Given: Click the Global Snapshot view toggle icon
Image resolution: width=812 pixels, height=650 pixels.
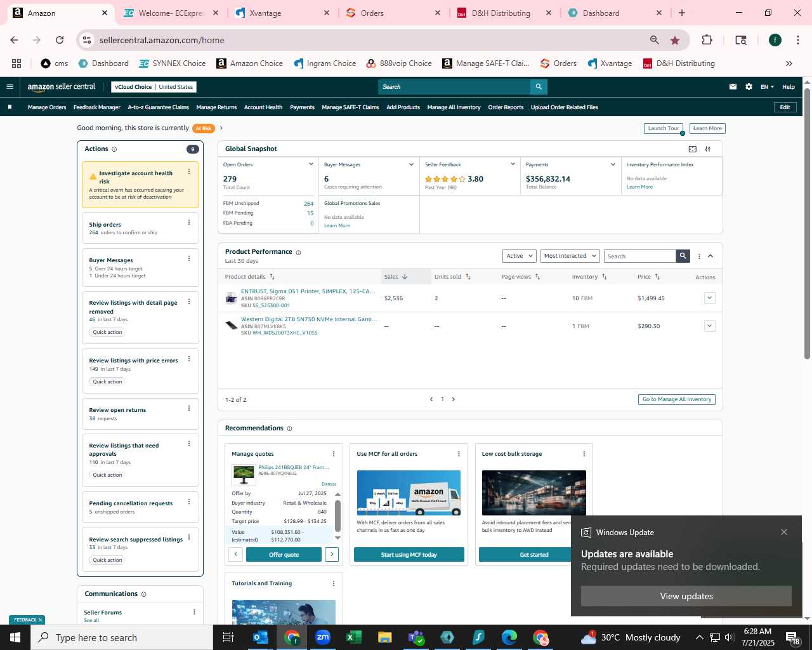Looking at the screenshot, I should 693,149.
